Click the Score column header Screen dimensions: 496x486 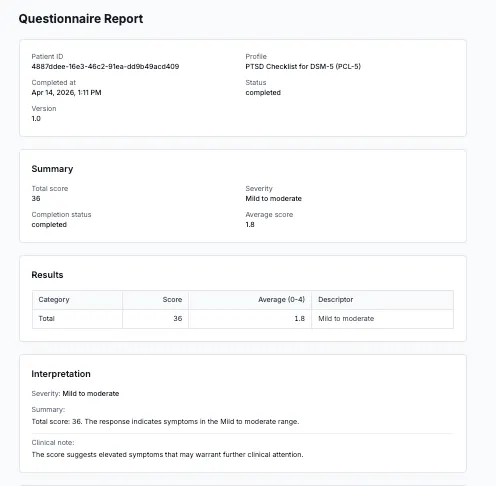coord(155,300)
